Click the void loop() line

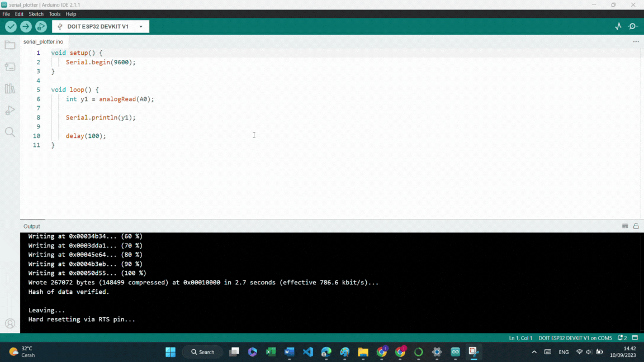[75, 89]
